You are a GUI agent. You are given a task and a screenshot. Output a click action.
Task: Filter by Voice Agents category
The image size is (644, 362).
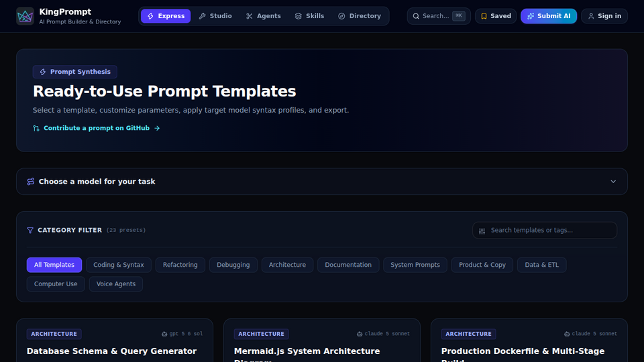pyautogui.click(x=116, y=284)
